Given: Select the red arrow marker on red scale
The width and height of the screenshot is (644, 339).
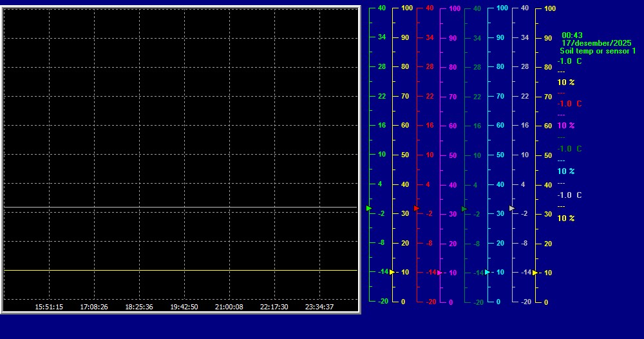Looking at the screenshot, I should pyautogui.click(x=416, y=208).
